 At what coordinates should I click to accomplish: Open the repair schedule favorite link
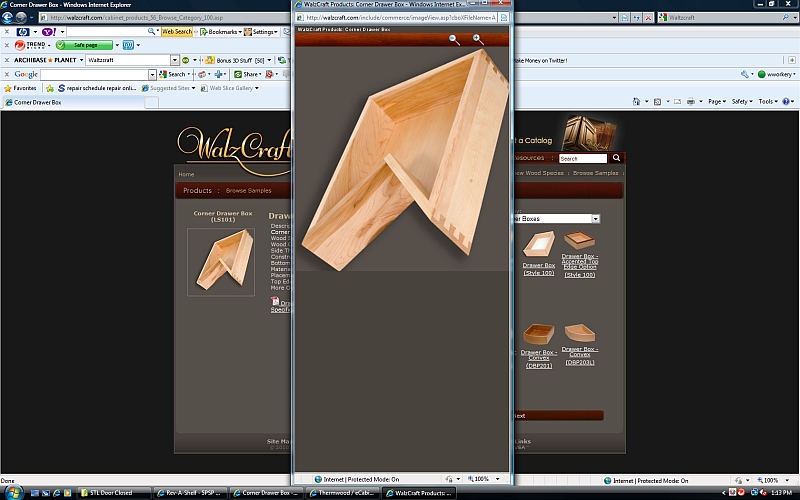[97, 88]
